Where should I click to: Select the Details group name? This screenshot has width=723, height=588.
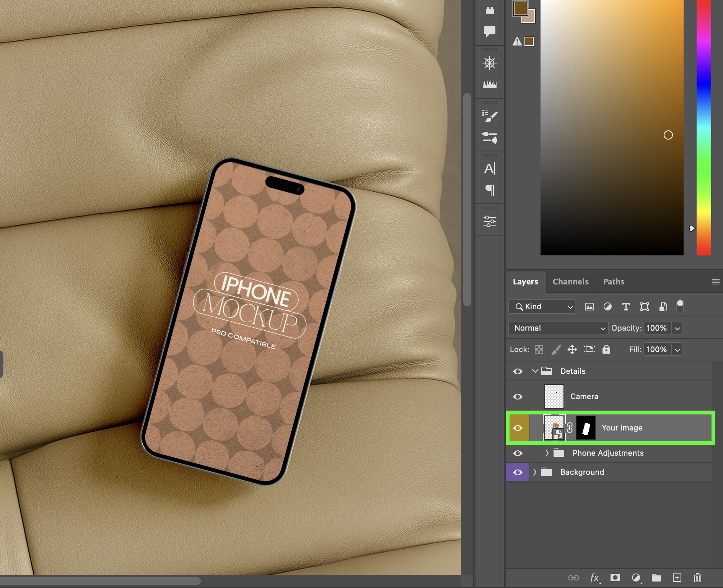(573, 371)
